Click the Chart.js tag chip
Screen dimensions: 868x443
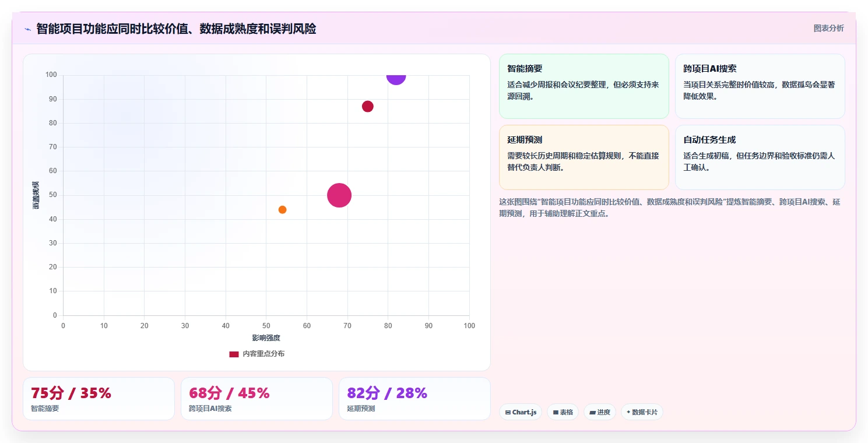click(x=521, y=412)
